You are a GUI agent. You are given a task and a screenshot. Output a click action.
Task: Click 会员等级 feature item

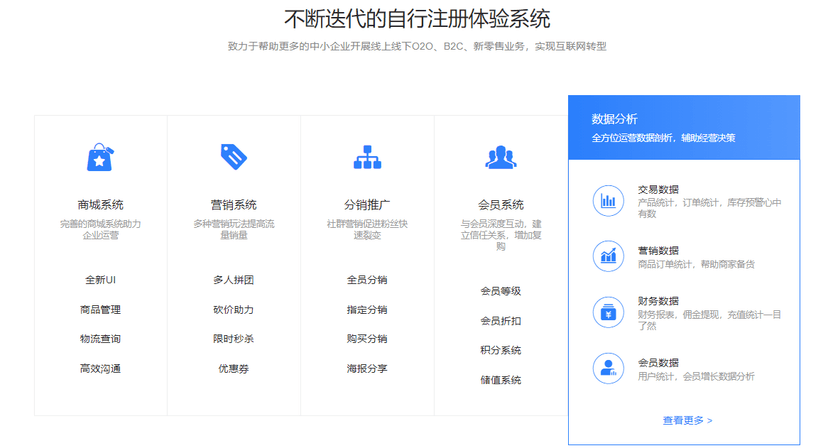(x=501, y=291)
